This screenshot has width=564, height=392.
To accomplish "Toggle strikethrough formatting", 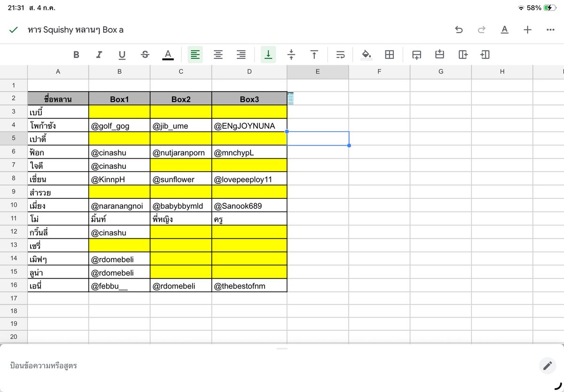I will [145, 55].
